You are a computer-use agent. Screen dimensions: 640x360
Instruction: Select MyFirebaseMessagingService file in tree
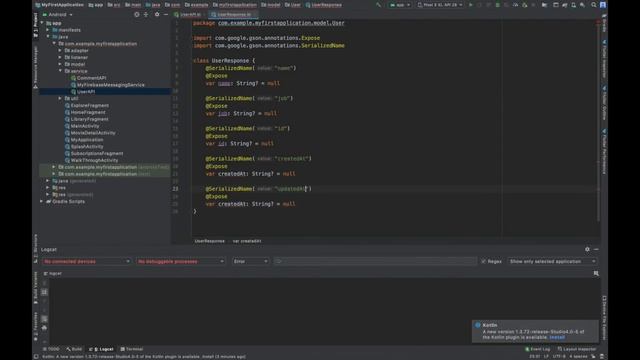pos(107,85)
